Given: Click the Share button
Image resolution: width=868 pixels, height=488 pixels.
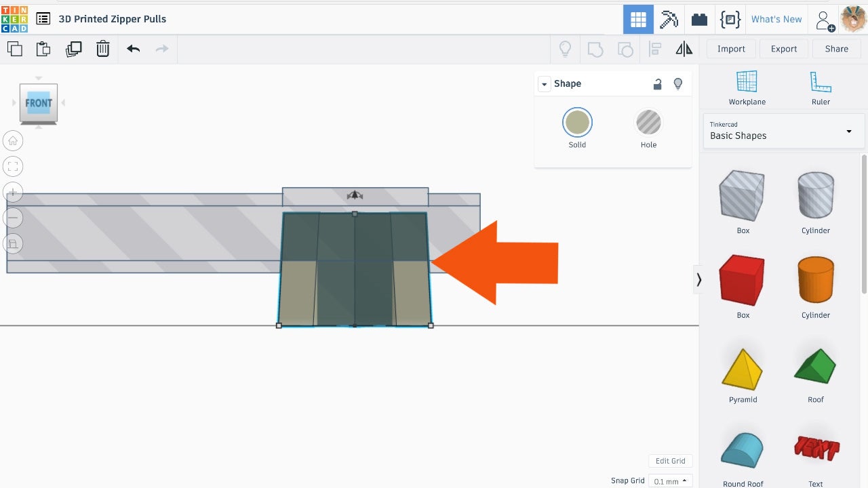Looking at the screenshot, I should [x=836, y=49].
